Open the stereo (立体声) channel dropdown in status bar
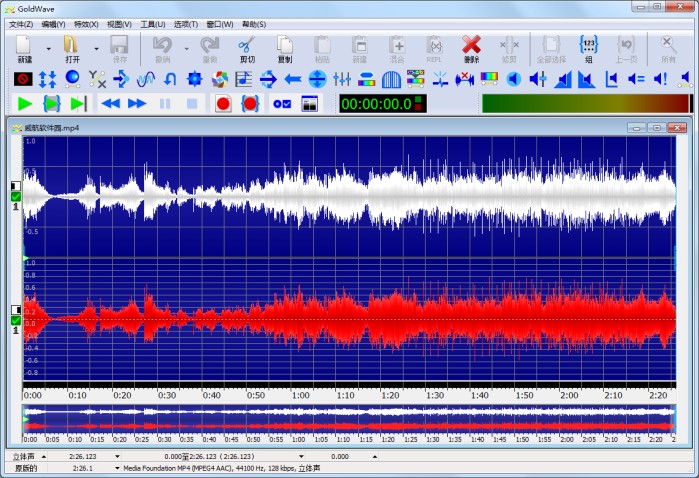This screenshot has height=478, width=699. (x=45, y=456)
